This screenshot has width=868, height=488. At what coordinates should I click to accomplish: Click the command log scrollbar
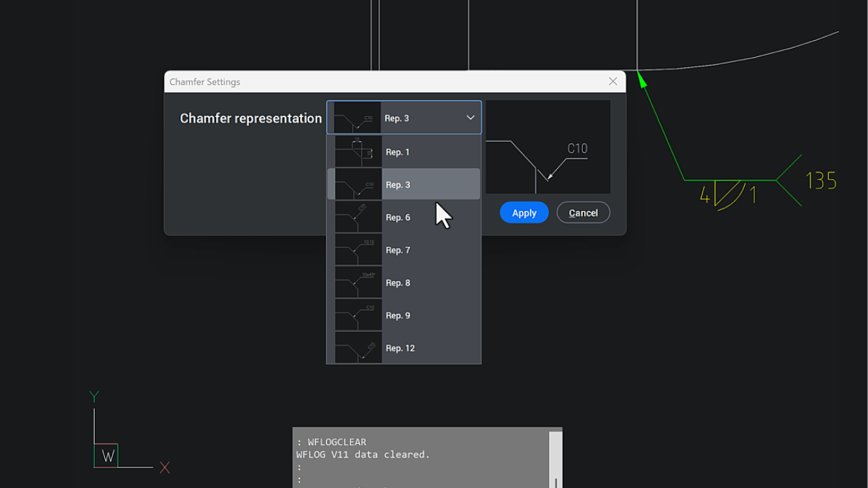(x=556, y=459)
